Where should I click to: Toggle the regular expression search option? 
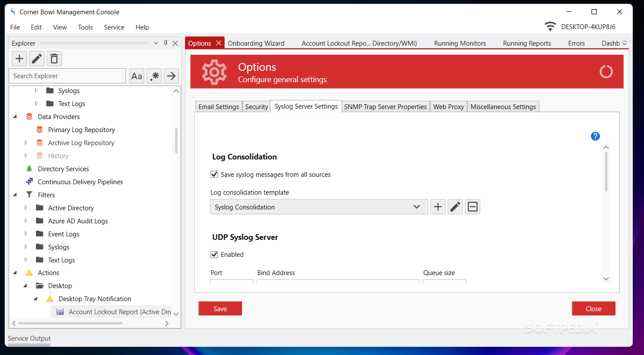tap(154, 76)
